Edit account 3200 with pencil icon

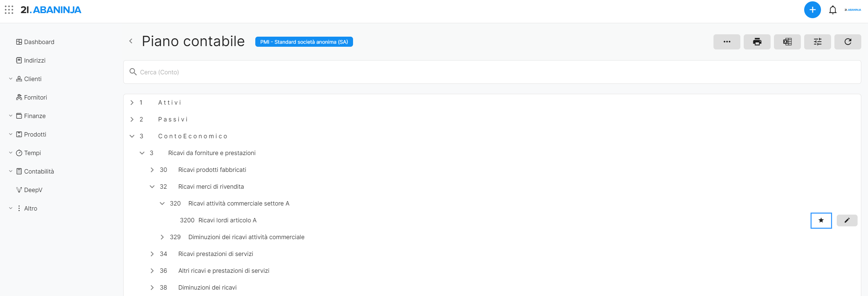pos(847,220)
